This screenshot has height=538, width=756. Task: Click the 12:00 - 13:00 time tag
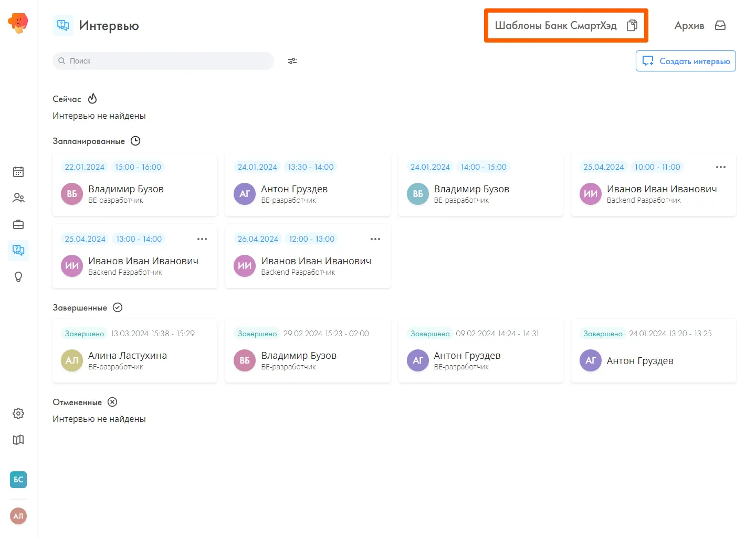[312, 239]
